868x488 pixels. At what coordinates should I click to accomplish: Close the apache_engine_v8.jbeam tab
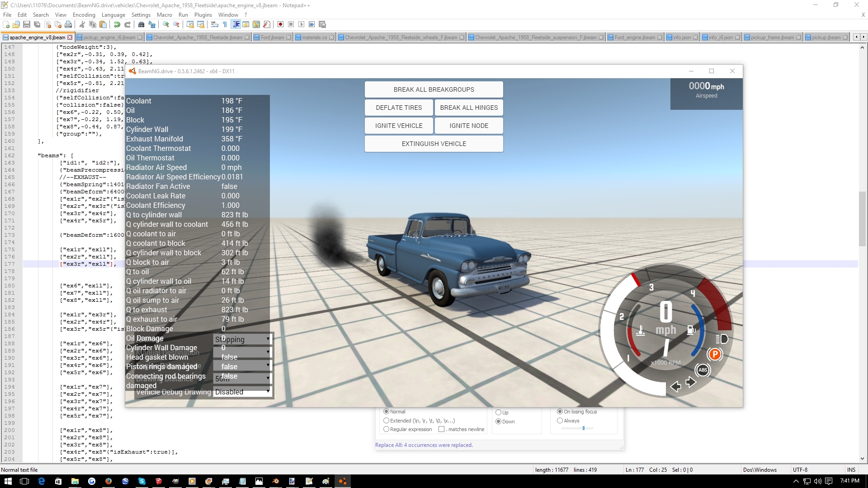pos(70,38)
